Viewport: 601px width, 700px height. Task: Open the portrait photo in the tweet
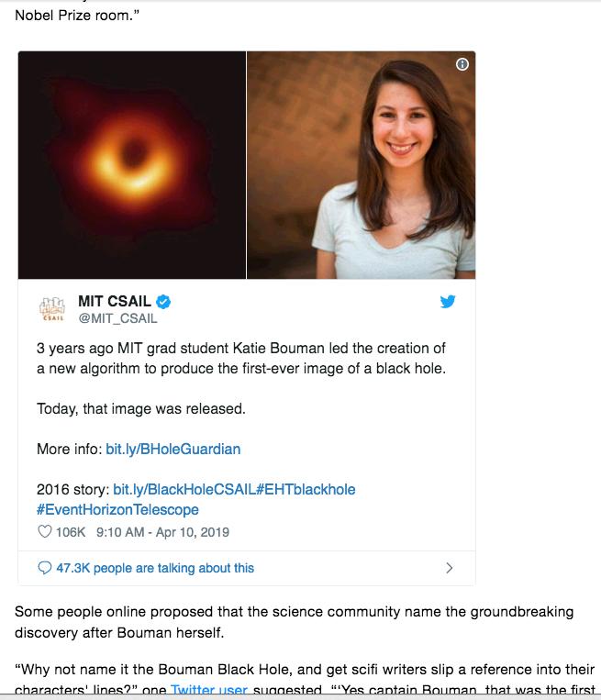pyautogui.click(x=362, y=165)
